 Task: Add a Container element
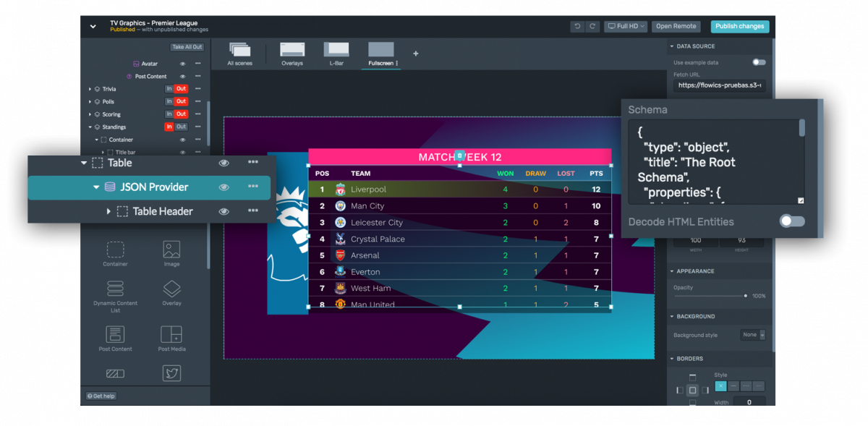tap(115, 254)
